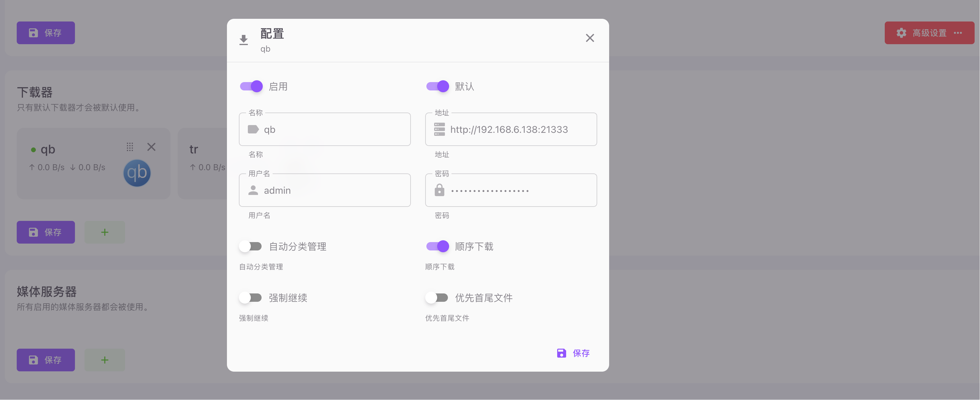Click 保存 in the dialog footer
The width and height of the screenshot is (980, 400).
click(573, 353)
